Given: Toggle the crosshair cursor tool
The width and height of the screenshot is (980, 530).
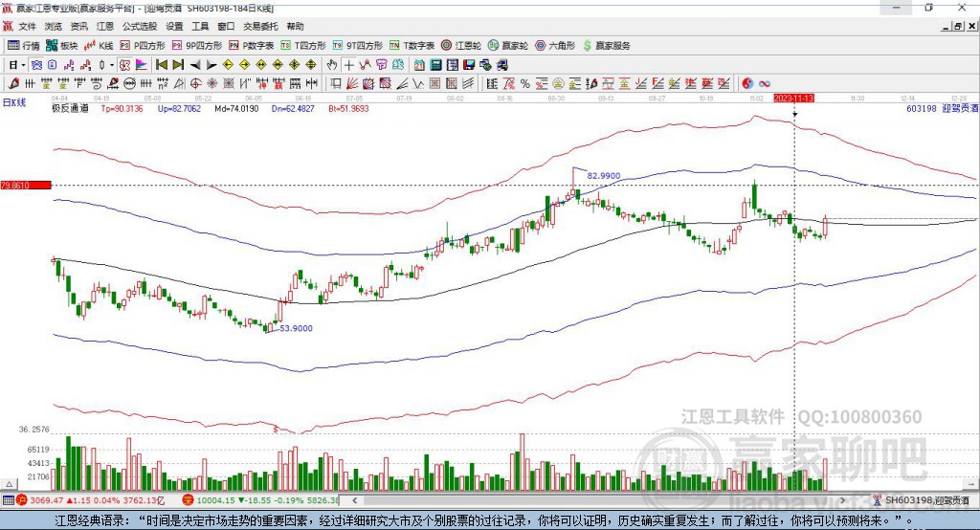Looking at the screenshot, I should coord(348,65).
